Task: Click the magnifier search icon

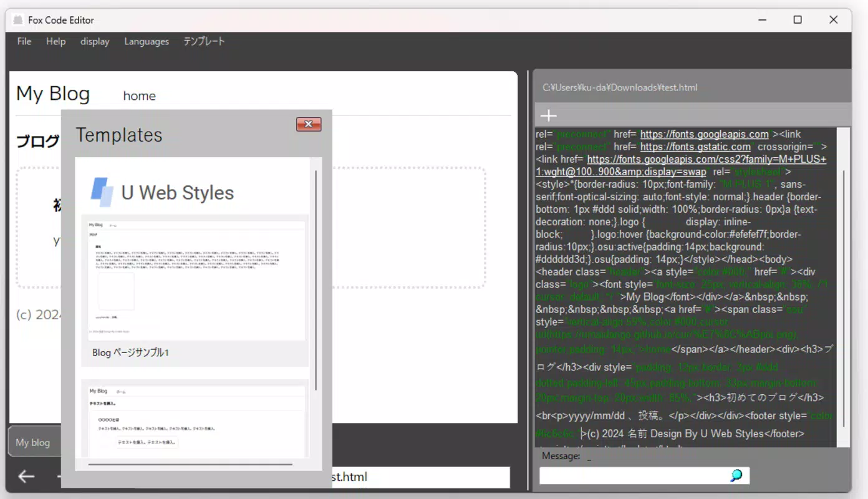Action: [x=736, y=476]
